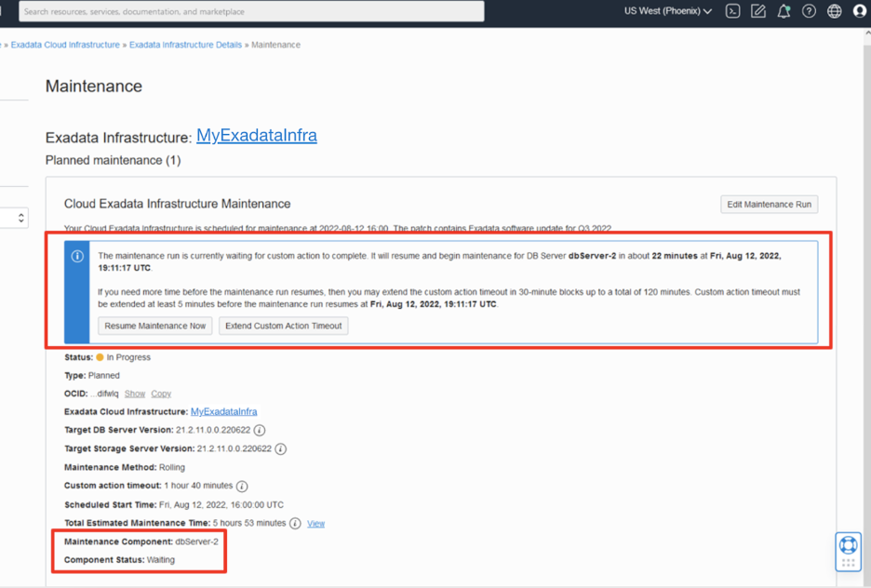Open the language globe icon
Screen dimensions: 871x588
point(835,11)
